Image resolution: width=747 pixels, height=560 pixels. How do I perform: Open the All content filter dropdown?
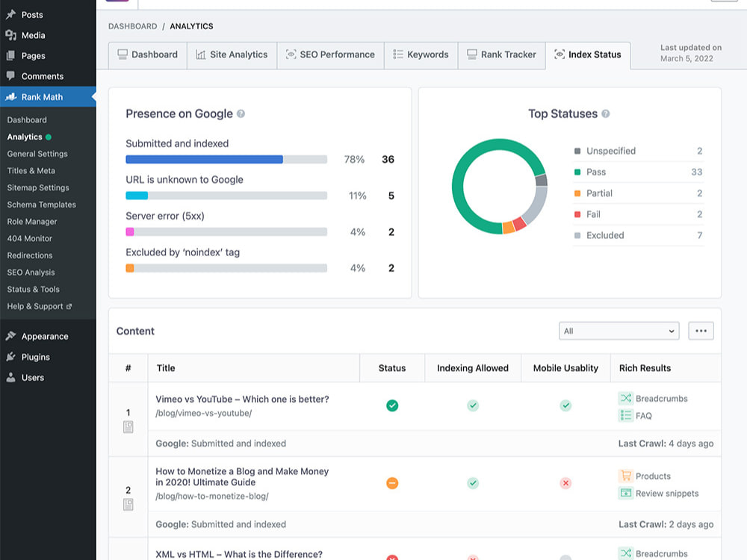tap(619, 331)
